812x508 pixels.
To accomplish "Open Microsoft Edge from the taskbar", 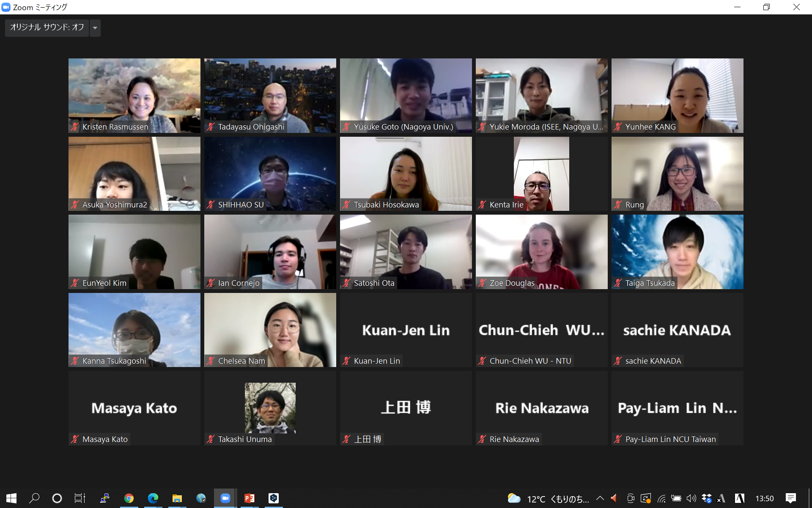I will coord(153,498).
